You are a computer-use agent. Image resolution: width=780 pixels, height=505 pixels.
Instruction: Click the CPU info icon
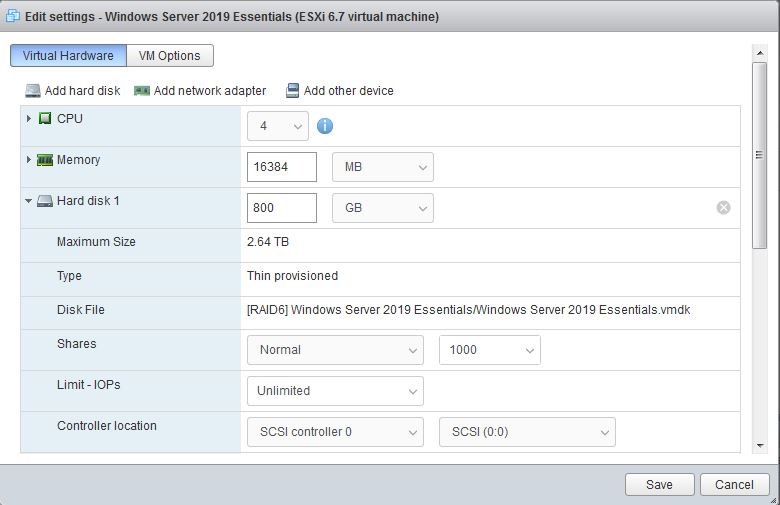tap(325, 126)
